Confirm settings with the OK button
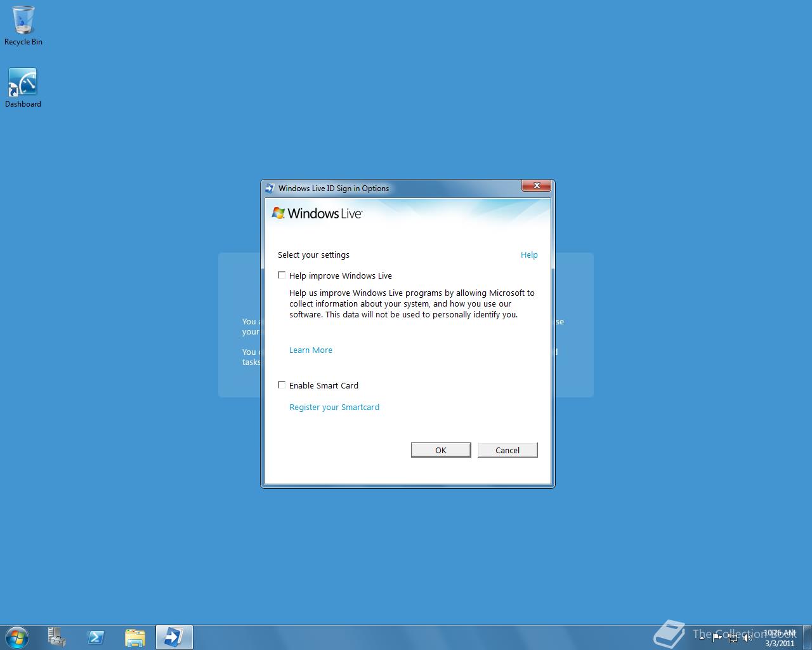This screenshot has width=812, height=650. pyautogui.click(x=441, y=450)
